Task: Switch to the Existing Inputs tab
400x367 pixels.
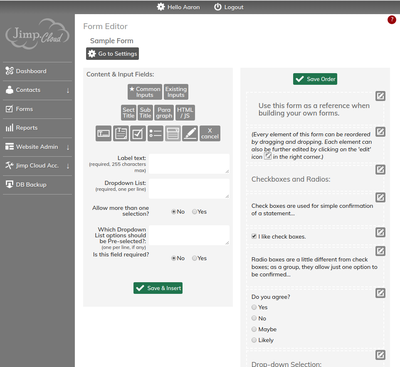Action: click(x=176, y=92)
